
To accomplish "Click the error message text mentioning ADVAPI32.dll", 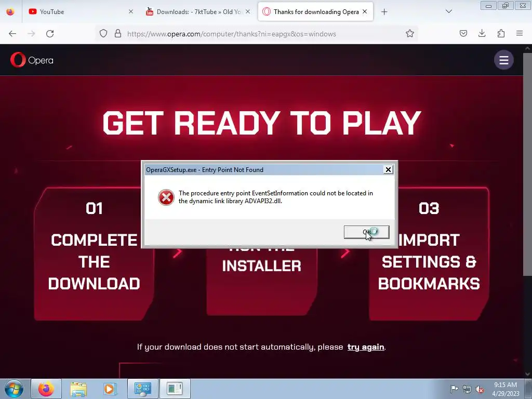I will (276, 197).
